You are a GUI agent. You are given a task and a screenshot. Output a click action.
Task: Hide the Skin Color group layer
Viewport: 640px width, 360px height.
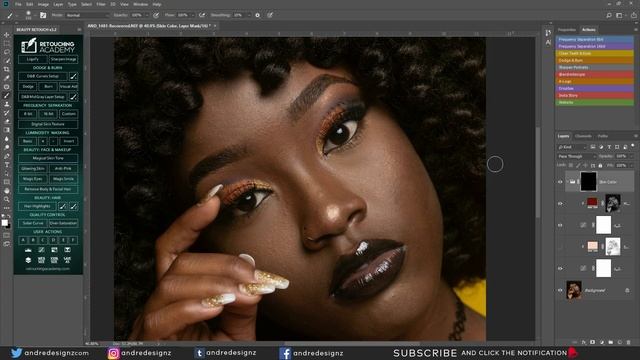pos(560,182)
